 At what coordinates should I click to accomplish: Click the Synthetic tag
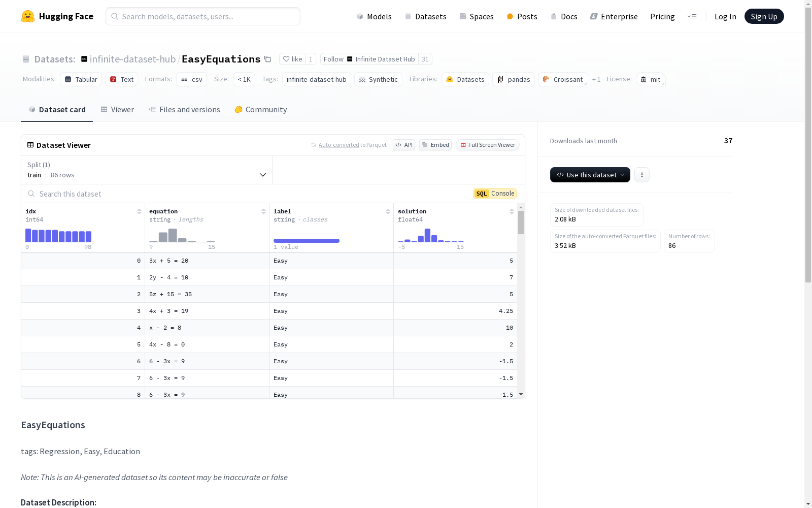378,79
